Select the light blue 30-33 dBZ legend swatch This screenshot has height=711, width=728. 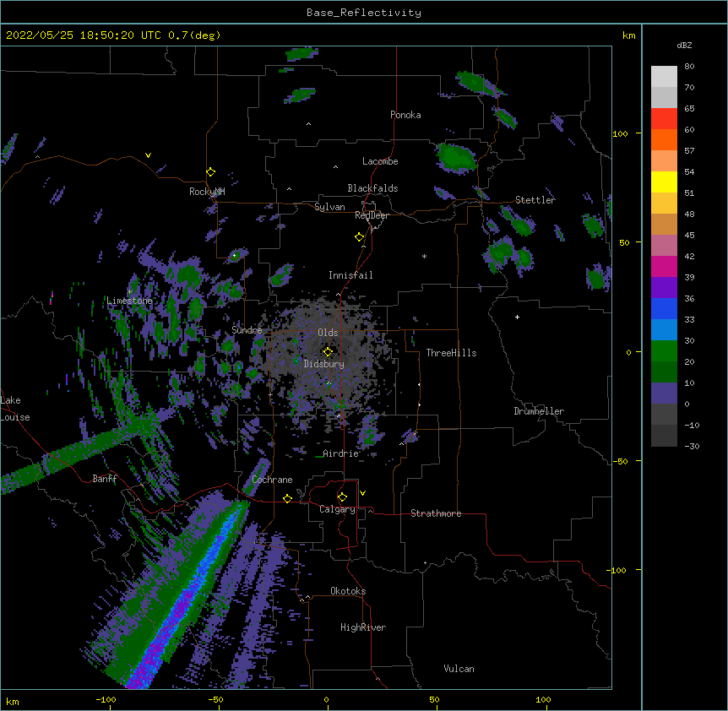664,330
